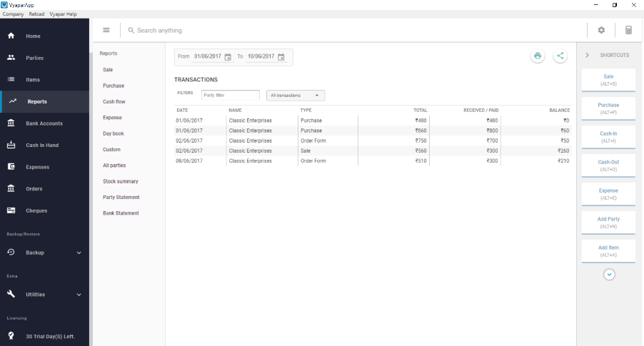Select the Cash flow report
The image size is (644, 346).
tap(114, 101)
